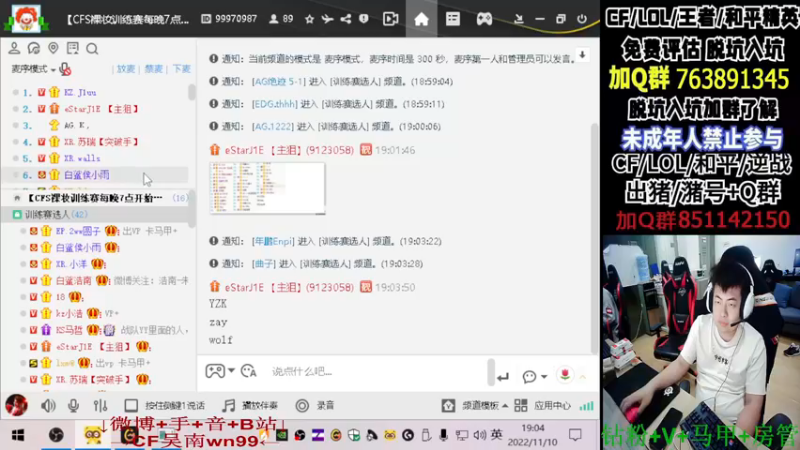Open the emoji and font icon

point(248,371)
